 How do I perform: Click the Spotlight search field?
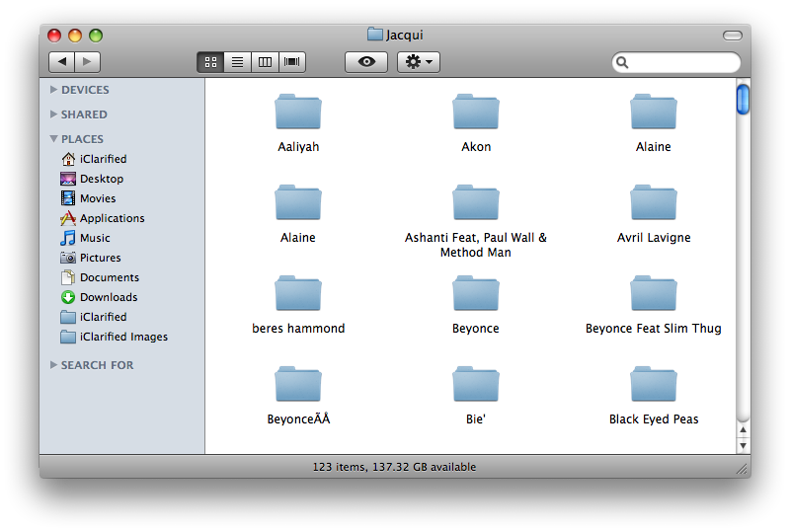point(682,62)
